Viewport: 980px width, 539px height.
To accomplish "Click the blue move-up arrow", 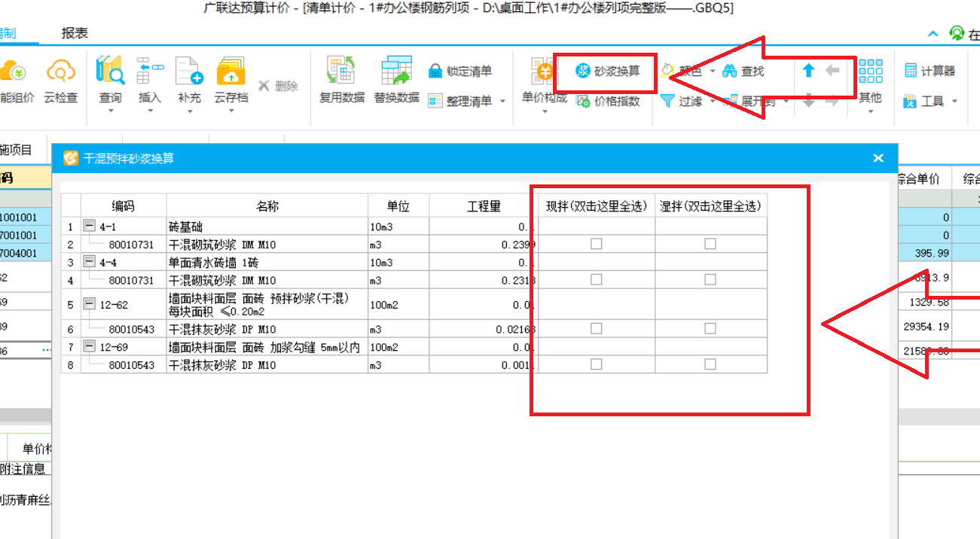I will pyautogui.click(x=808, y=71).
